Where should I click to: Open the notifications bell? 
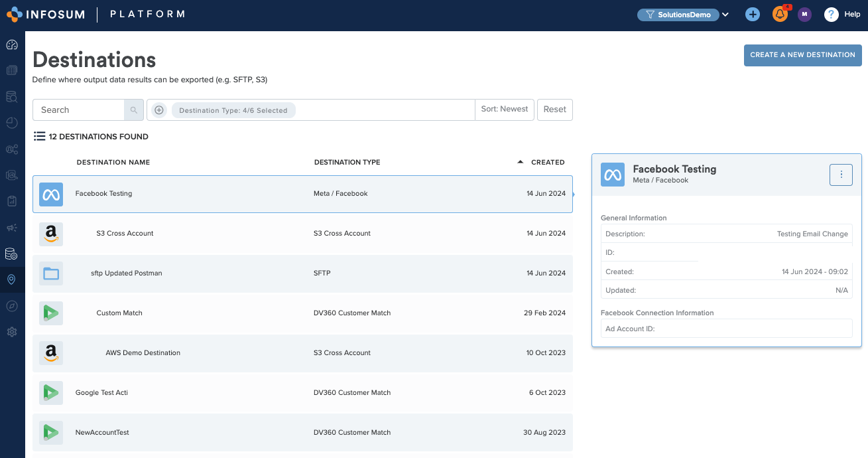click(x=780, y=14)
